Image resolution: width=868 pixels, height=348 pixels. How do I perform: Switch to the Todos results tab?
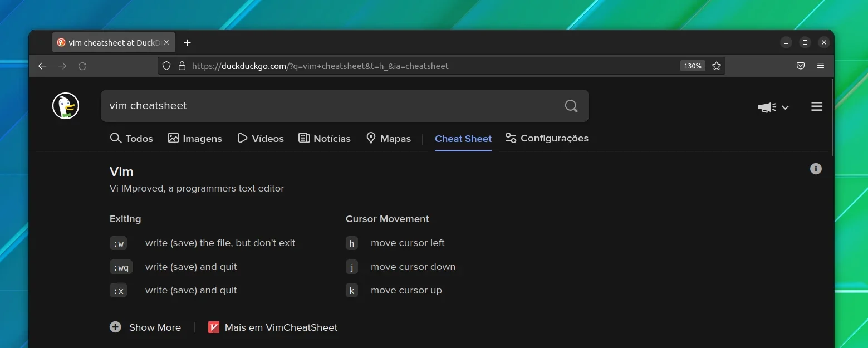131,138
